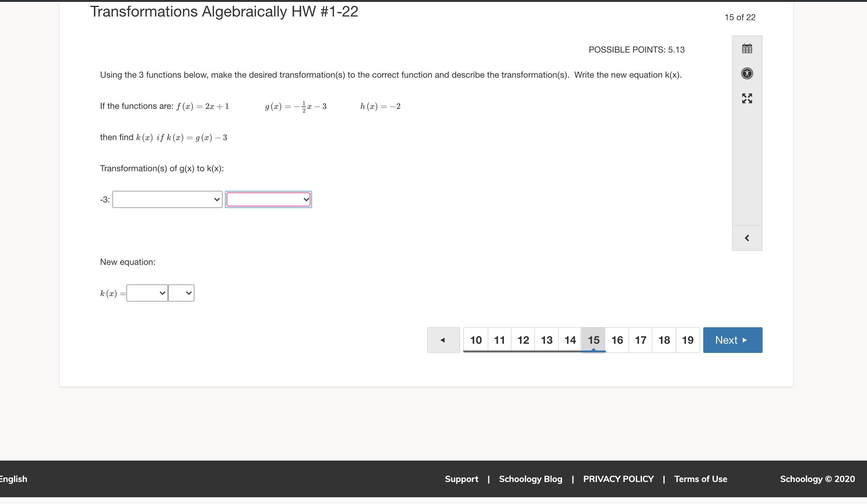Open first k(x) equation dropdown
The width and height of the screenshot is (867, 504).
pyautogui.click(x=147, y=293)
